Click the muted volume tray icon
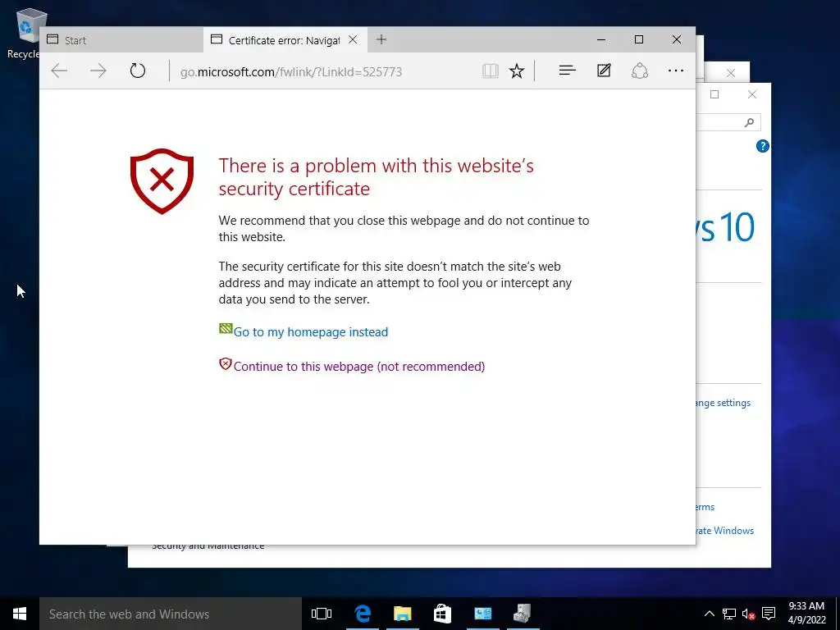The height and width of the screenshot is (630, 840). pyautogui.click(x=748, y=614)
